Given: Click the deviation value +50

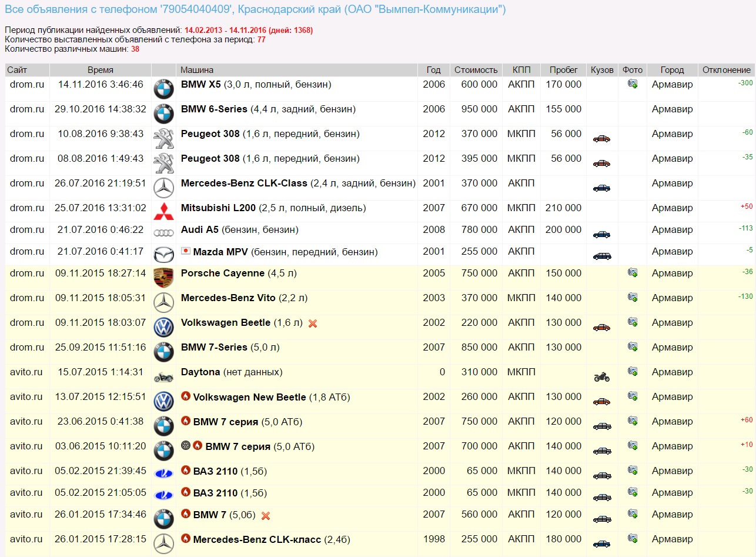Looking at the screenshot, I should coord(747,206).
